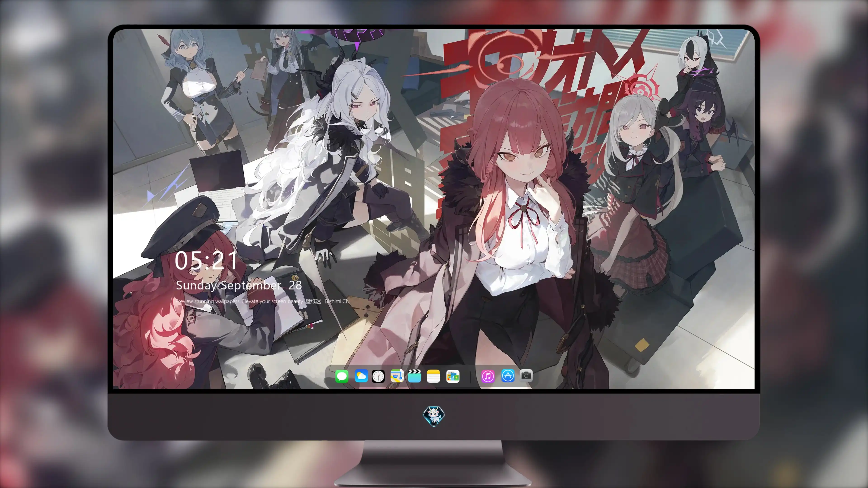Screen dimensions: 868x488
Task: Open the Videos clapperboard app
Action: [x=415, y=376]
